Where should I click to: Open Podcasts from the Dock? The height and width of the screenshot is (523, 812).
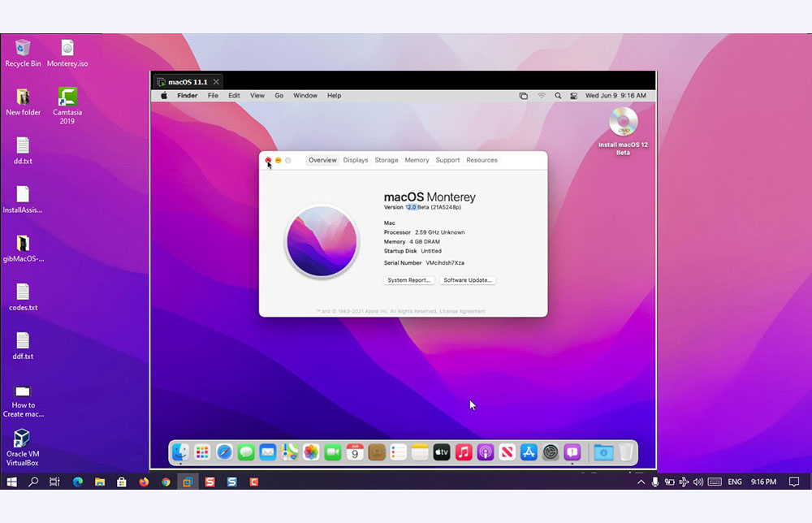(485, 452)
